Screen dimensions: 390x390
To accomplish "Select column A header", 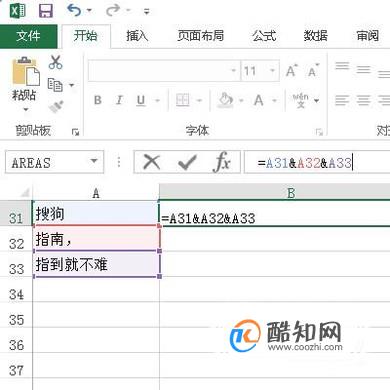I will click(96, 193).
